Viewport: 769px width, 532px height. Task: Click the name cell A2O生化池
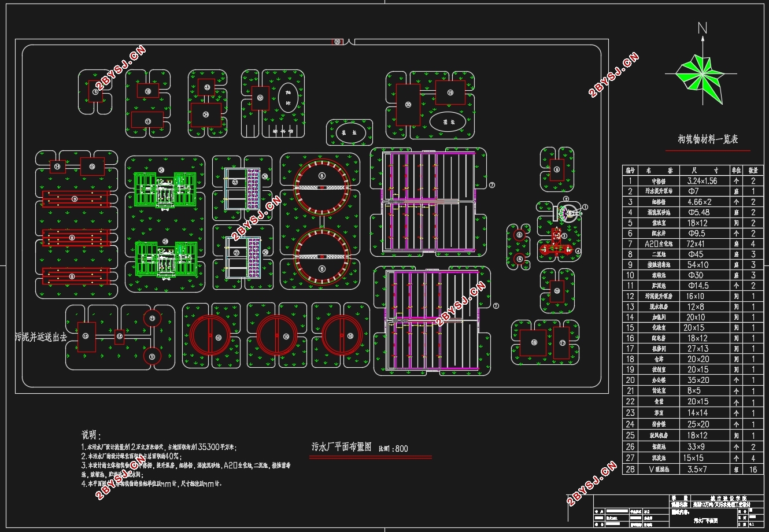tap(659, 243)
